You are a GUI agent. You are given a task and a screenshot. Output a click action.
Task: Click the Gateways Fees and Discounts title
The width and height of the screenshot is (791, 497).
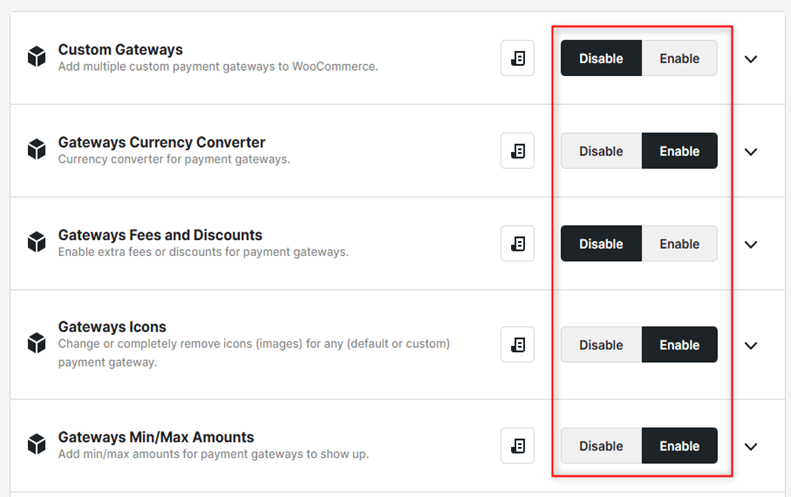point(160,235)
